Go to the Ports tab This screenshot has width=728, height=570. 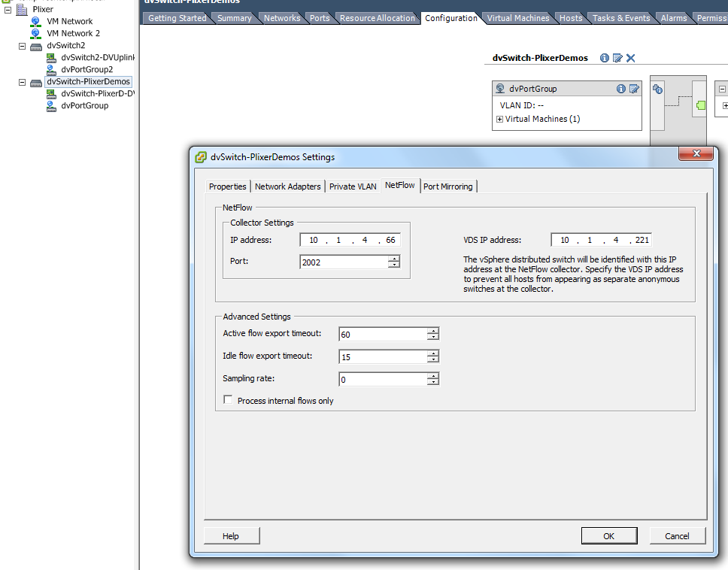(x=320, y=18)
